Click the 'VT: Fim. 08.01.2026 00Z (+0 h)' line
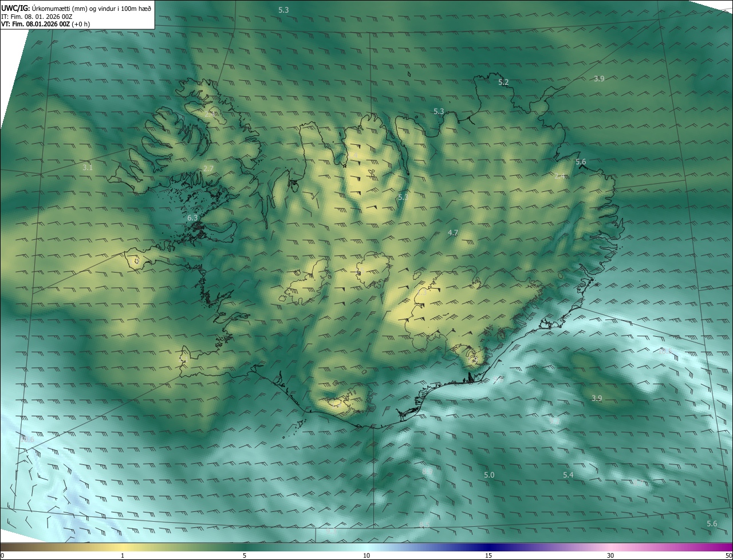Screen dimensions: 733x560 [x=45, y=24]
